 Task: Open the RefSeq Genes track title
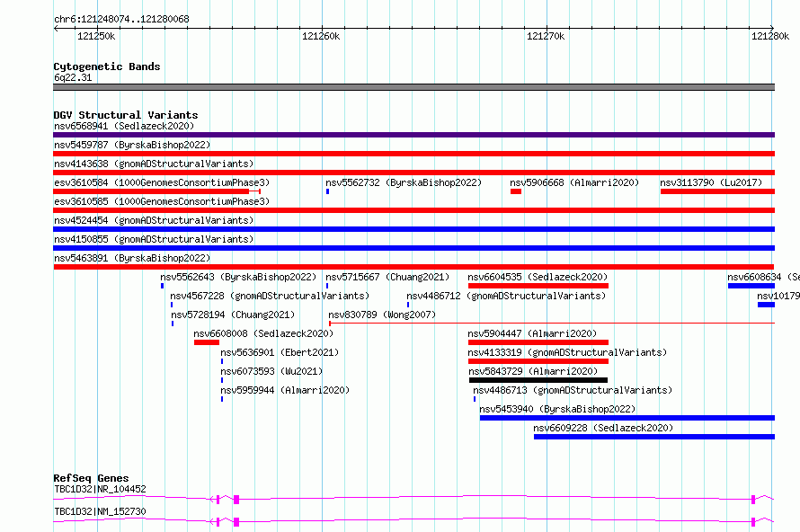tap(91, 478)
